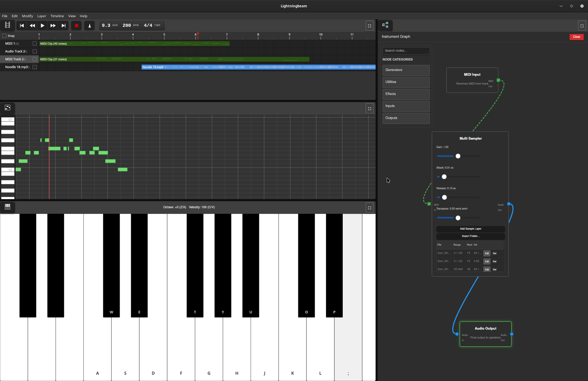Image resolution: width=588 pixels, height=381 pixels.
Task: Skip to the start of the timeline
Action: tap(22, 25)
